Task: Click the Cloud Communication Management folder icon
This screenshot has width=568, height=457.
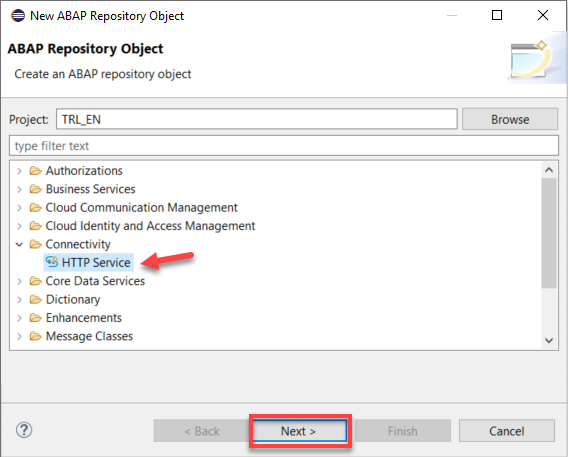Action: [x=36, y=207]
